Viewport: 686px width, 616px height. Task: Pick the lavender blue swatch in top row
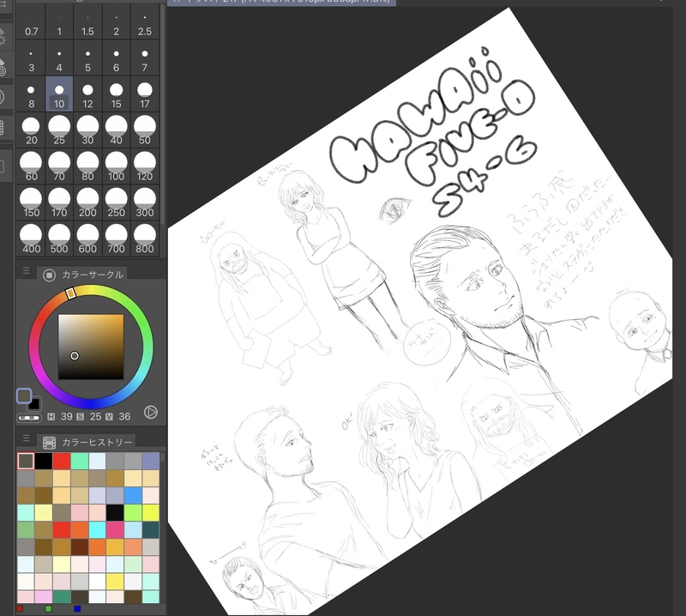(151, 461)
